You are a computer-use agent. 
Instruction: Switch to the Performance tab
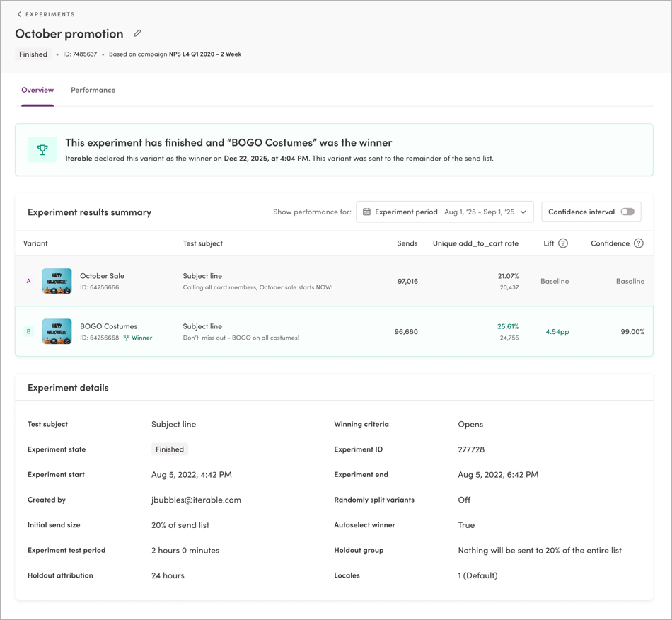point(93,90)
